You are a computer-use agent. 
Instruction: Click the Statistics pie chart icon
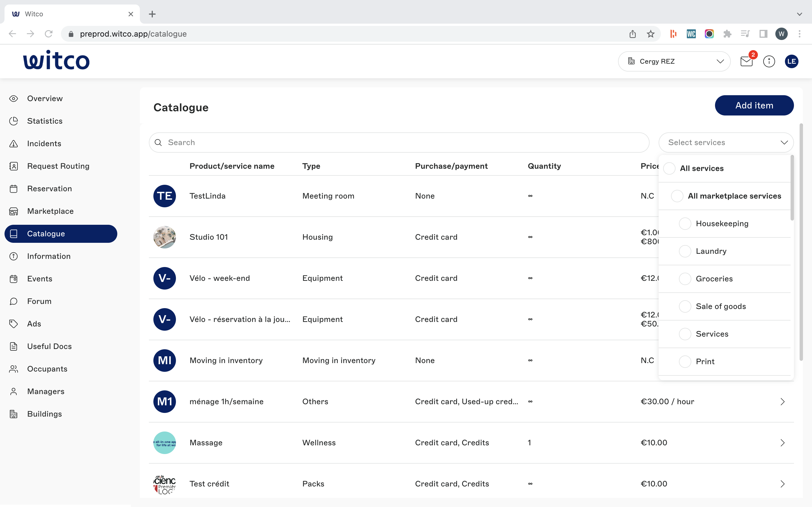pyautogui.click(x=14, y=121)
